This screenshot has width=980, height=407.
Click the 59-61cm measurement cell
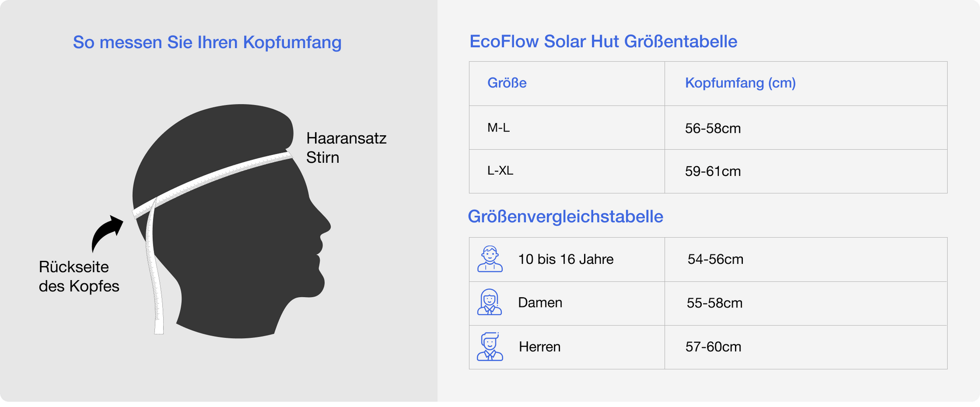(713, 171)
